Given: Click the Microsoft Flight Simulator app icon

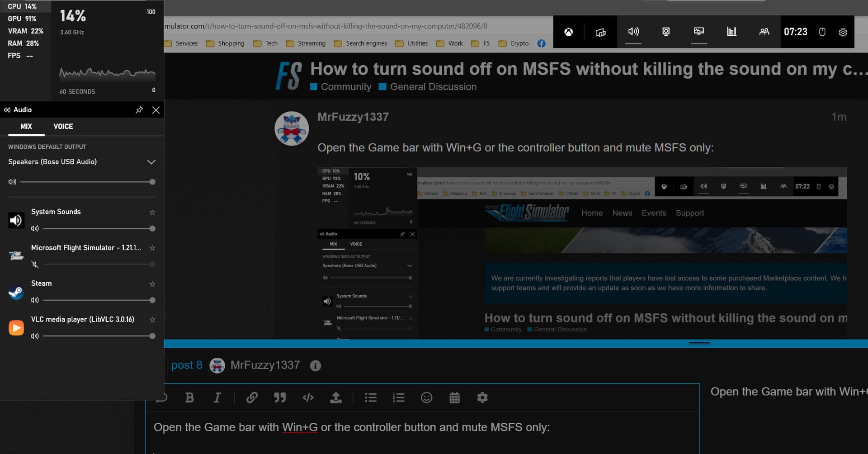Looking at the screenshot, I should (x=16, y=256).
